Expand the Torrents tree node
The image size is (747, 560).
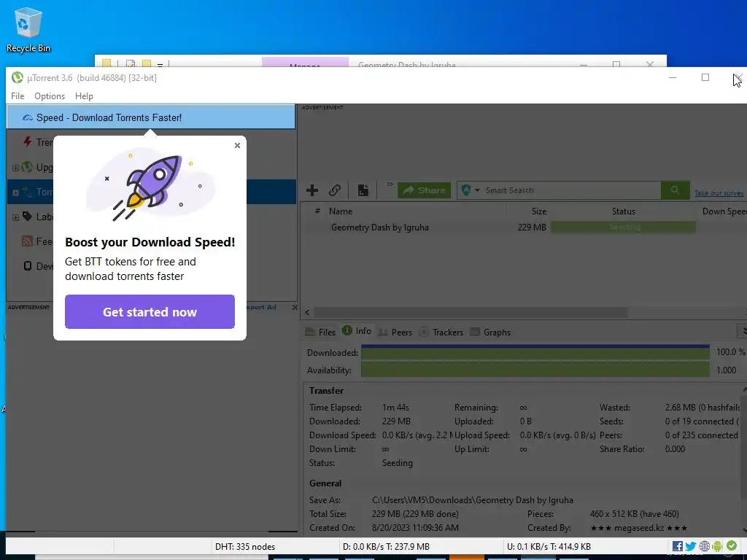coord(15,192)
